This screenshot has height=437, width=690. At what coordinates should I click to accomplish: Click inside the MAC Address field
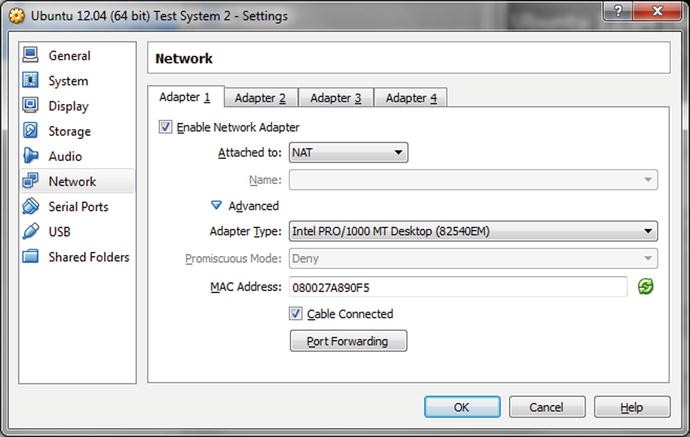[458, 287]
